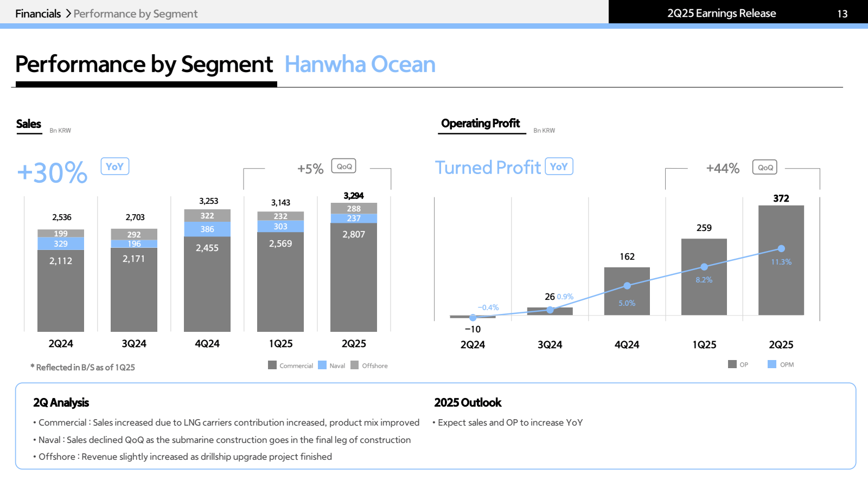Click the 3Q24 sales total 2,703
Viewport: 868px width, 488px height.
pos(135,217)
